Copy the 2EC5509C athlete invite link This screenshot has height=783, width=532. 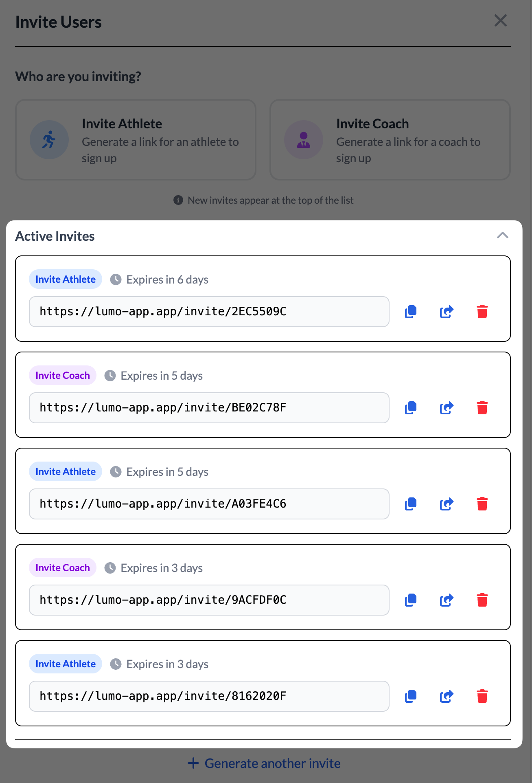410,312
